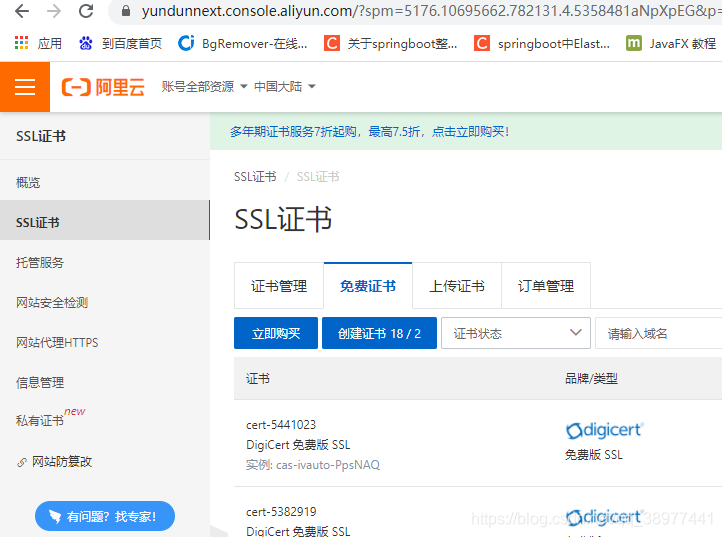
Task: Open the 证书状态 dropdown
Action: click(516, 333)
